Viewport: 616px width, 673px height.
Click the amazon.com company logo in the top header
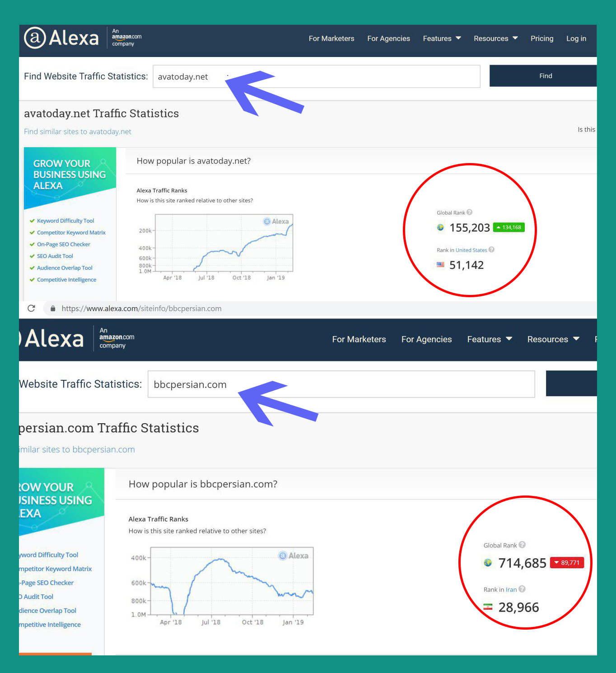coord(126,37)
